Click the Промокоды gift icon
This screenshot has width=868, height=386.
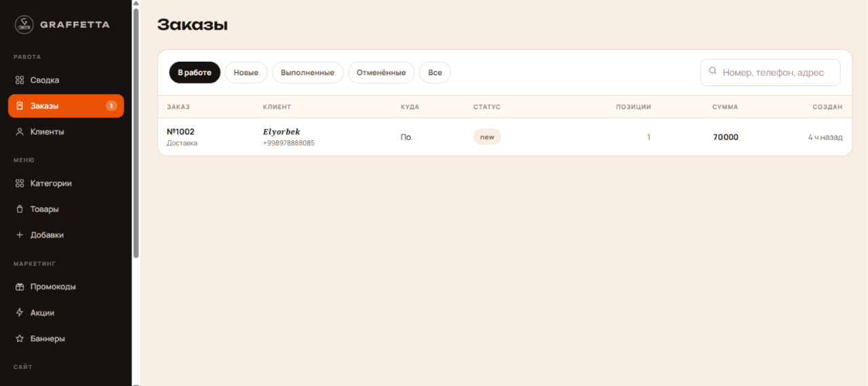point(20,286)
